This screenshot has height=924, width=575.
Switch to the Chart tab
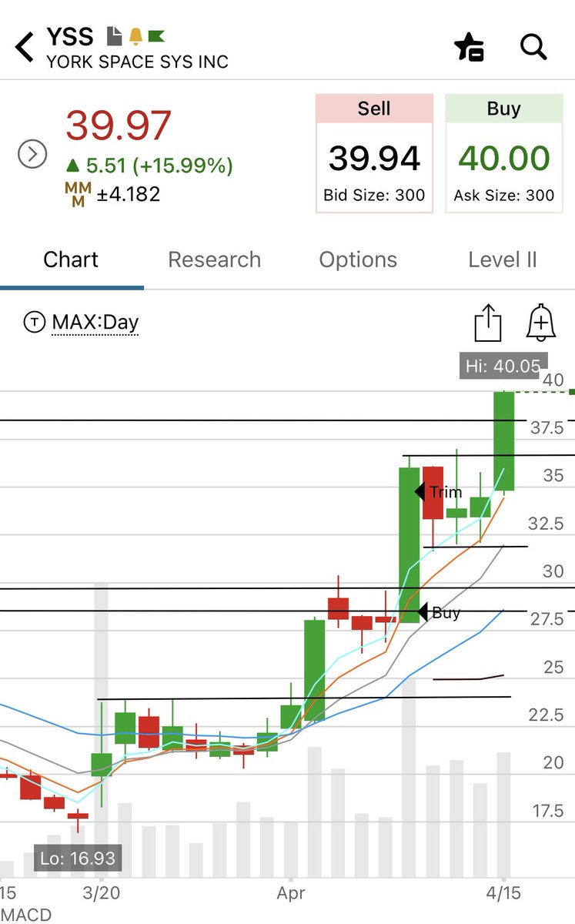pyautogui.click(x=71, y=259)
